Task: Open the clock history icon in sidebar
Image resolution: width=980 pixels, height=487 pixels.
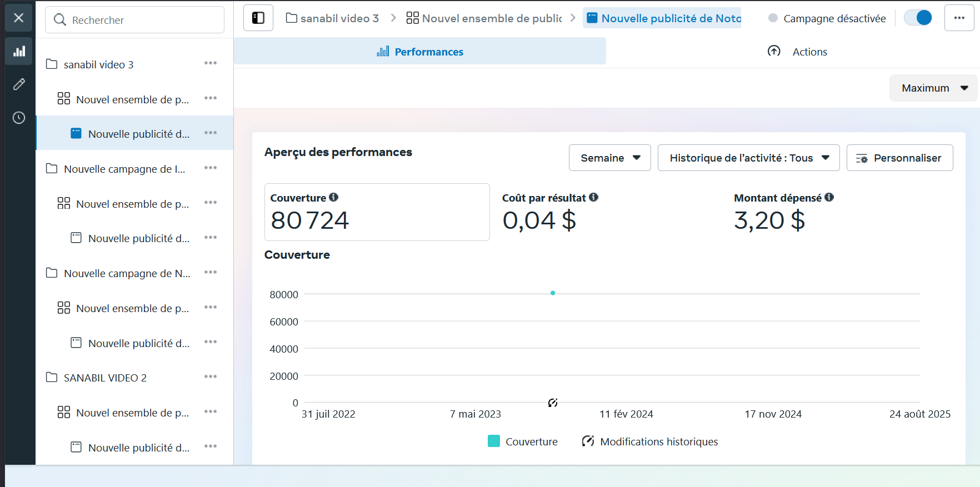Action: (19, 118)
